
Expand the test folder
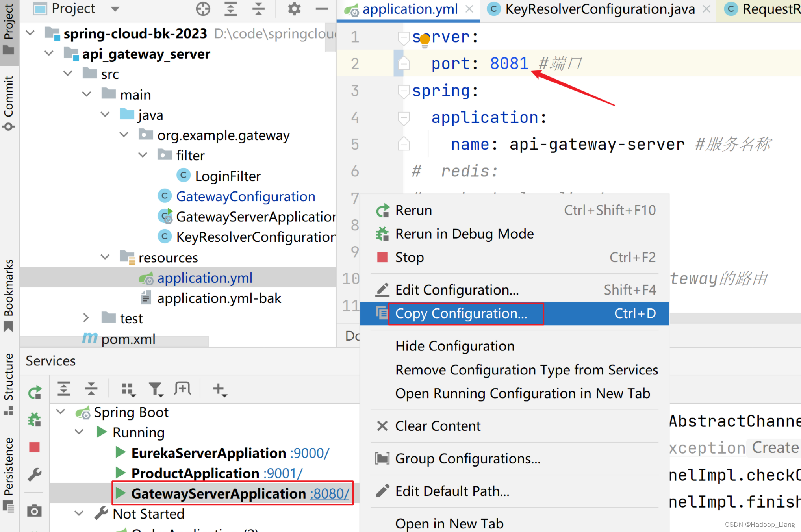(x=86, y=318)
